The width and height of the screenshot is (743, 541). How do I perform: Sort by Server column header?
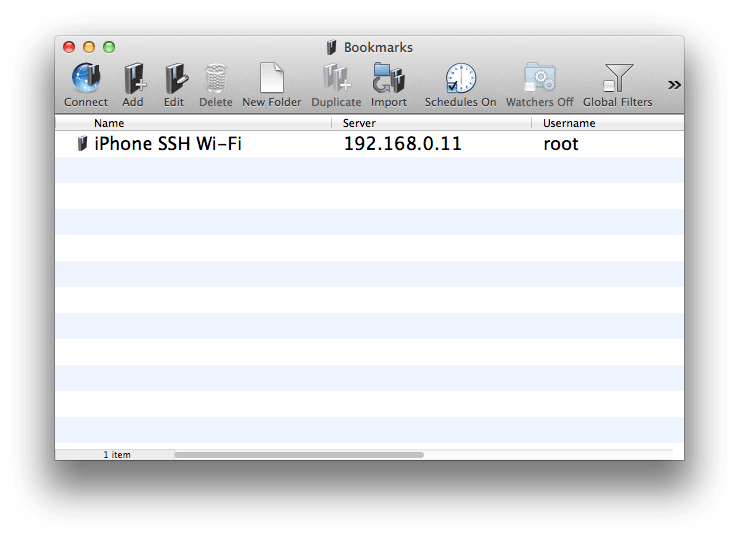(x=360, y=123)
